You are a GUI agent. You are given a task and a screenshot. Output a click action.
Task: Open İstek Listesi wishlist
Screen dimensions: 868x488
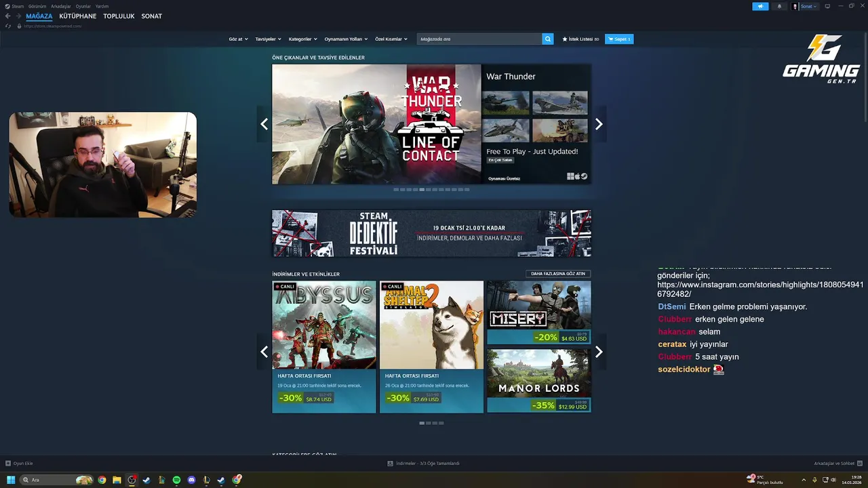coord(580,39)
